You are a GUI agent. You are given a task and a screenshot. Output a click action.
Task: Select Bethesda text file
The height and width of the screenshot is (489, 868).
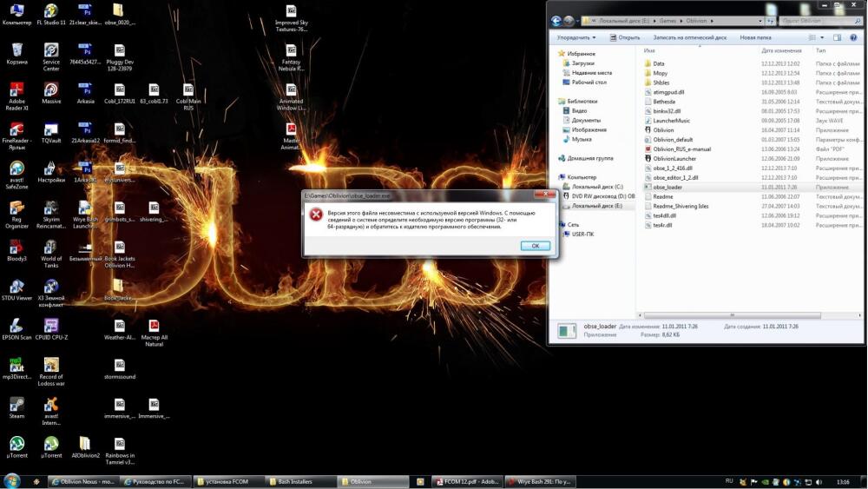(664, 102)
